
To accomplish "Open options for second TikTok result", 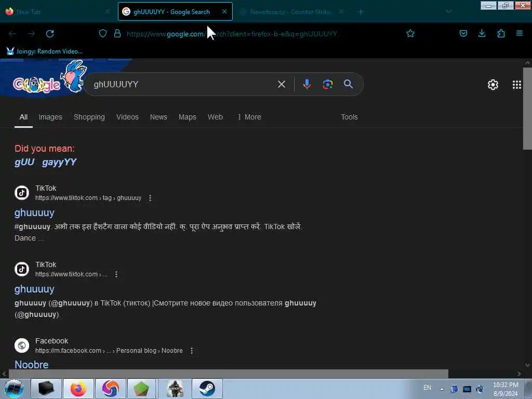I will tap(116, 274).
